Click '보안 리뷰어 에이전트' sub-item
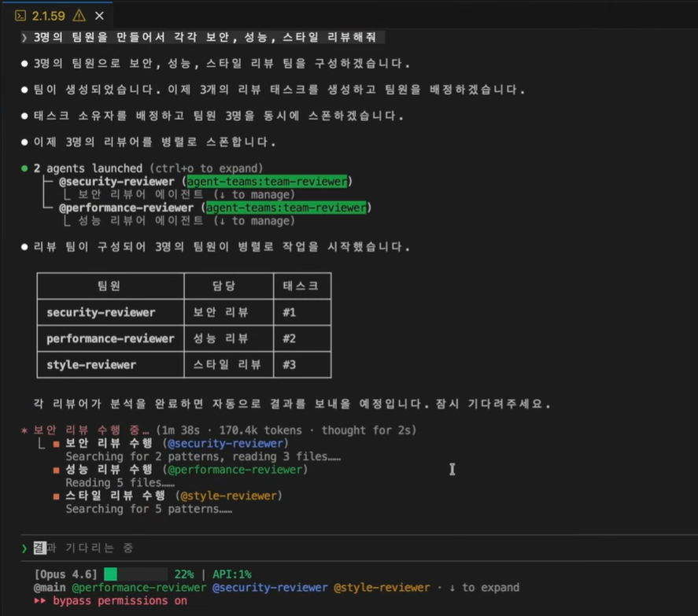The width and height of the screenshot is (698, 616). tap(141, 194)
